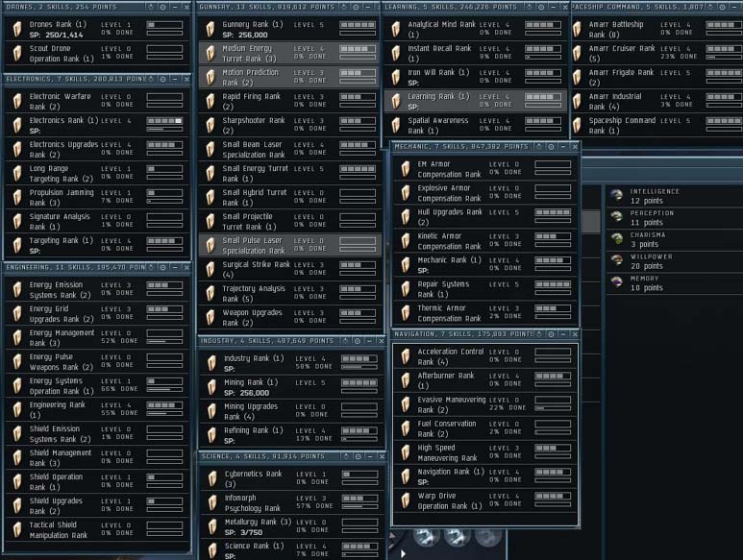The image size is (743, 560).
Task: Click the Engineering window title bar
Action: (72, 267)
